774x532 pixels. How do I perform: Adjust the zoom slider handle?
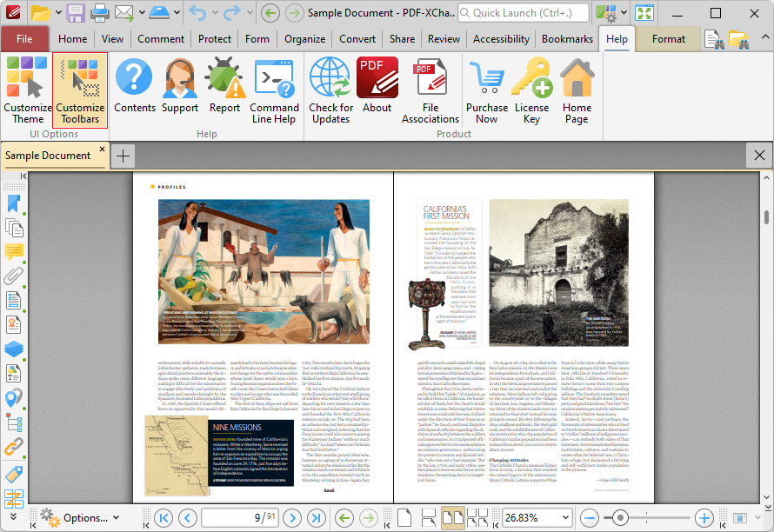pos(620,518)
